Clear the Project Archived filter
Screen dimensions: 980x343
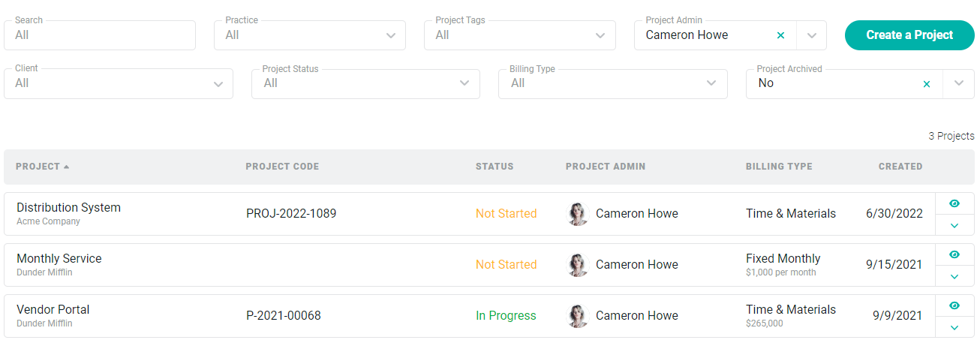(927, 83)
